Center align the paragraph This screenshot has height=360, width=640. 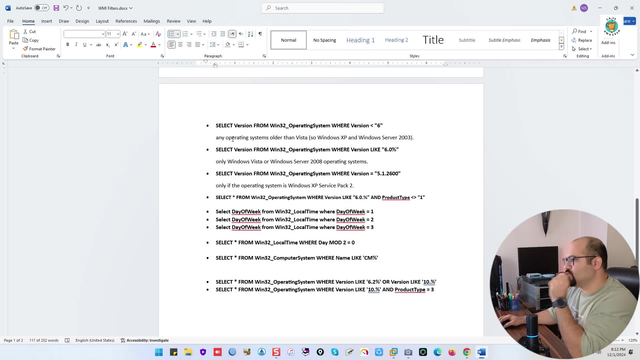tap(180, 44)
